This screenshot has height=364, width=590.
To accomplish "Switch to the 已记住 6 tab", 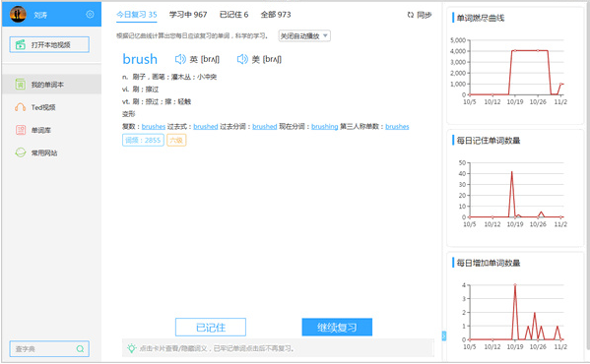I will (x=233, y=15).
